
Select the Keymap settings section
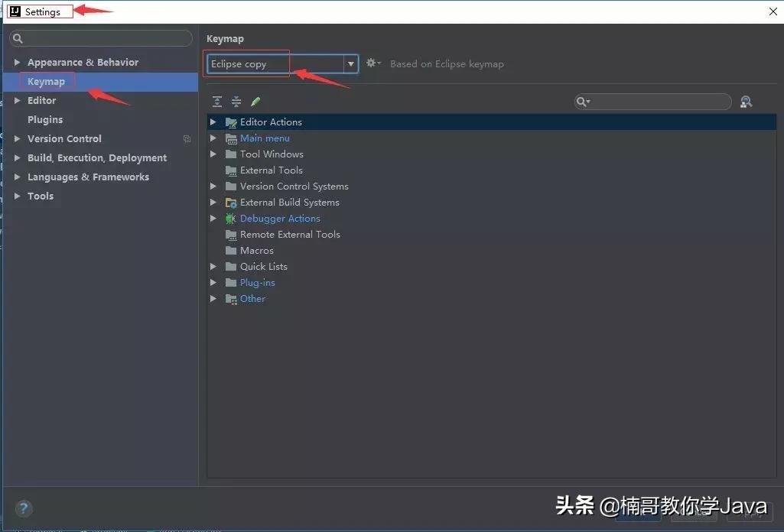(x=46, y=81)
